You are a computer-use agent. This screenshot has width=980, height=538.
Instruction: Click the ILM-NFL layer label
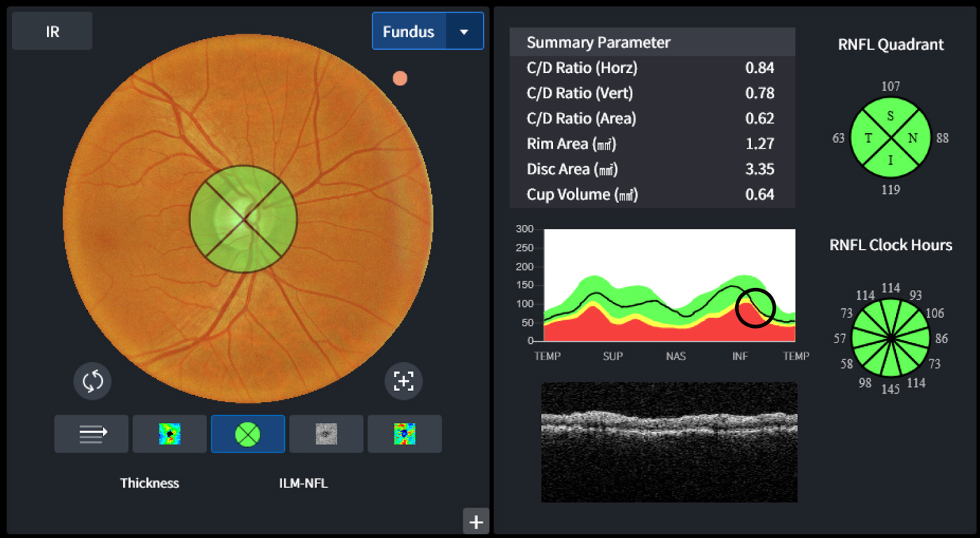tap(303, 483)
